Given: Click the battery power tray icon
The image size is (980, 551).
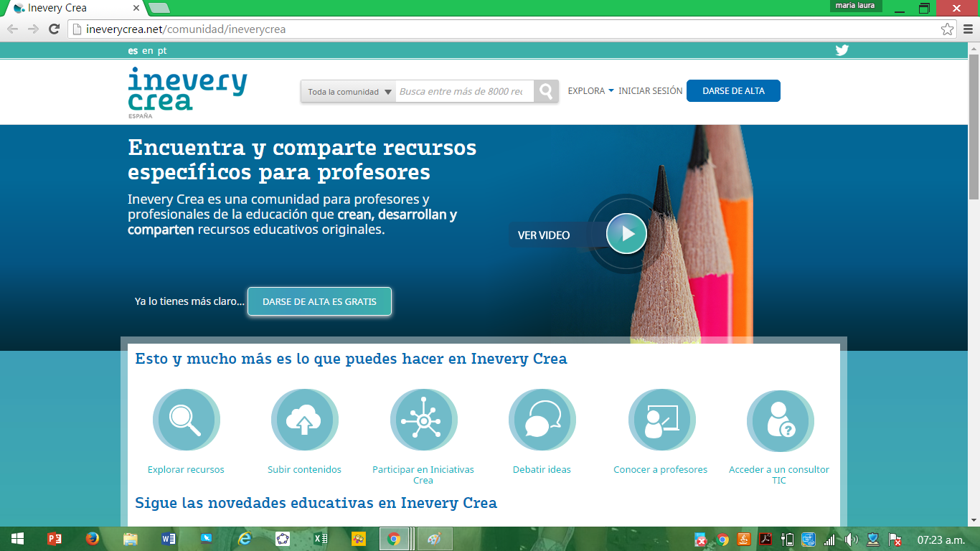Looking at the screenshot, I should pyautogui.click(x=787, y=540).
